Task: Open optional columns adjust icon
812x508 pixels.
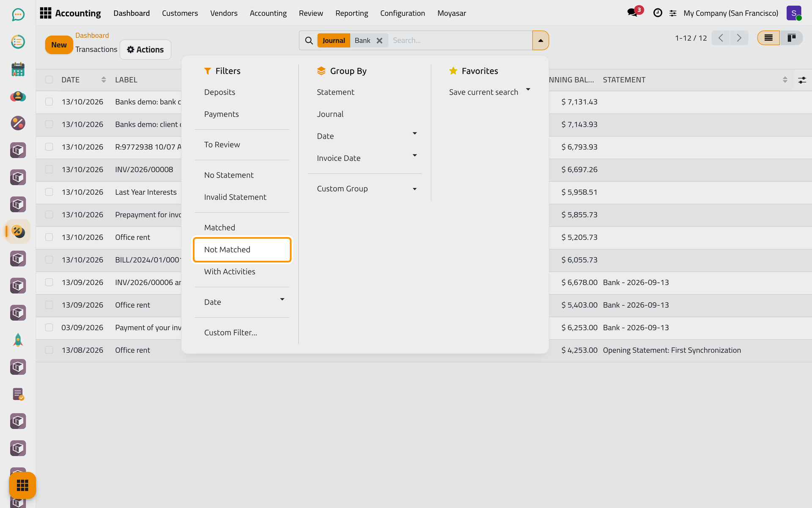Action: coord(802,80)
